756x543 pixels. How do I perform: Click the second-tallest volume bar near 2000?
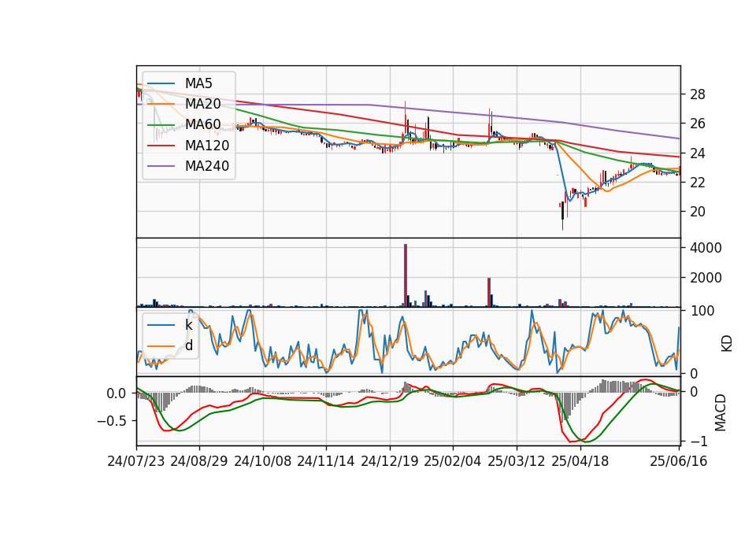[489, 293]
